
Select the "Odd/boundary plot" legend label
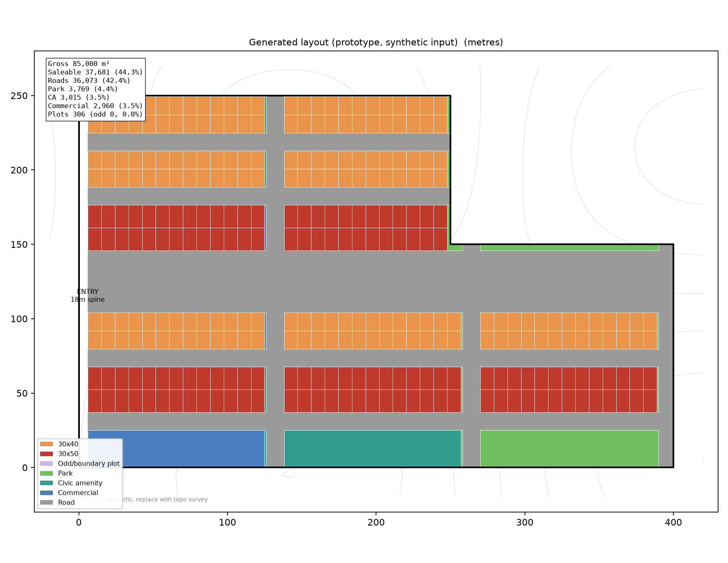[x=89, y=464]
